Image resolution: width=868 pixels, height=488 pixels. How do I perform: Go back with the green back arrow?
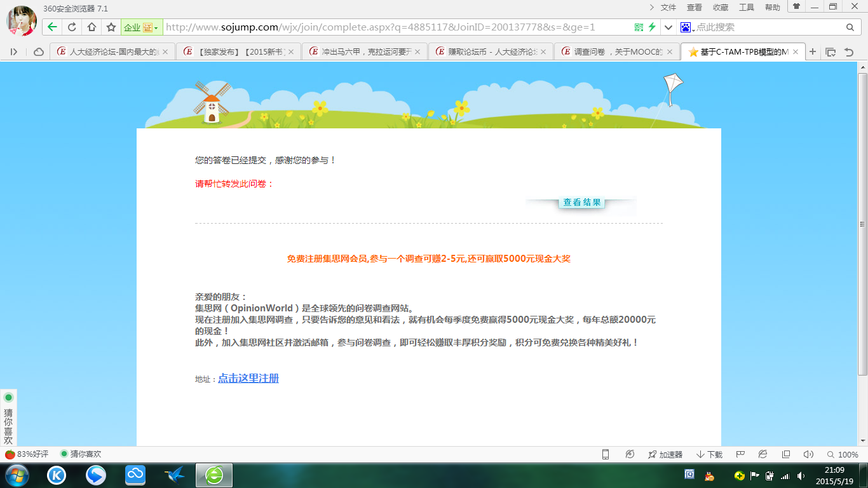52,27
